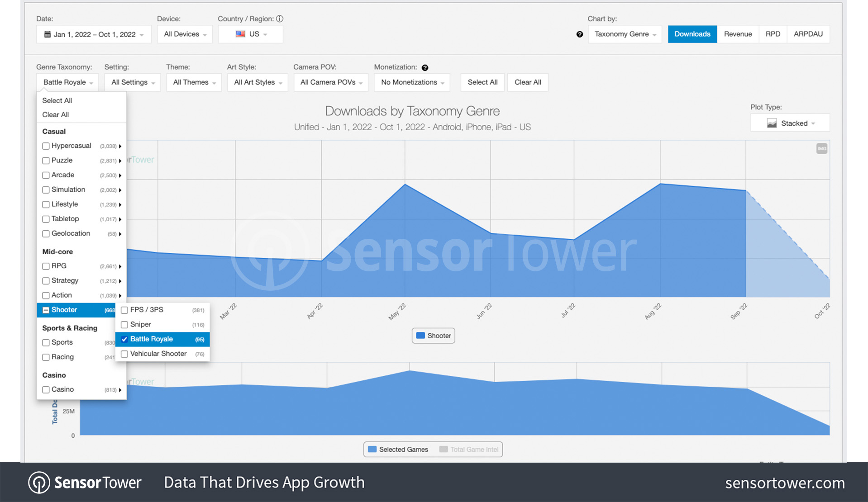Image resolution: width=868 pixels, height=502 pixels.
Task: Check the Arcade genre checkbox
Action: (46, 175)
